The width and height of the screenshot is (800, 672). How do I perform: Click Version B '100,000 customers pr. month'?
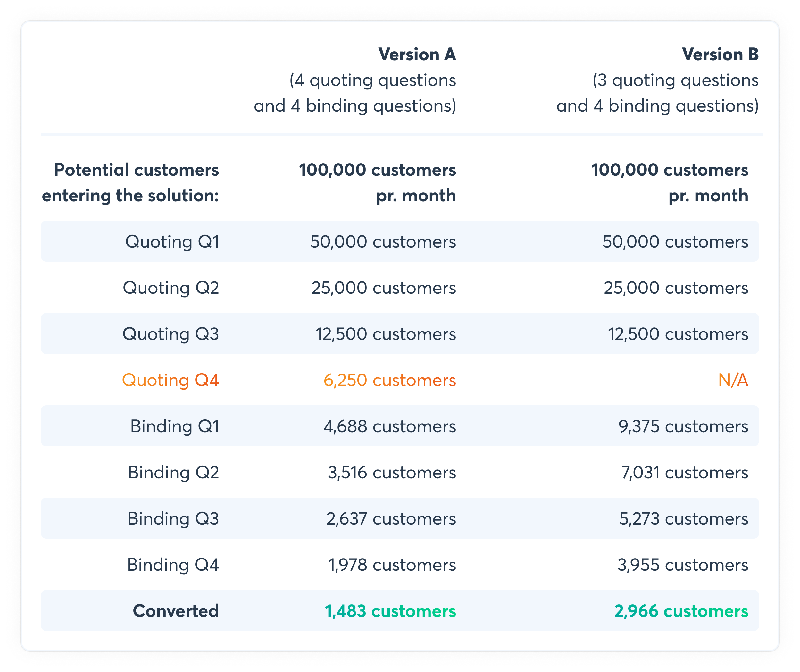(670, 183)
